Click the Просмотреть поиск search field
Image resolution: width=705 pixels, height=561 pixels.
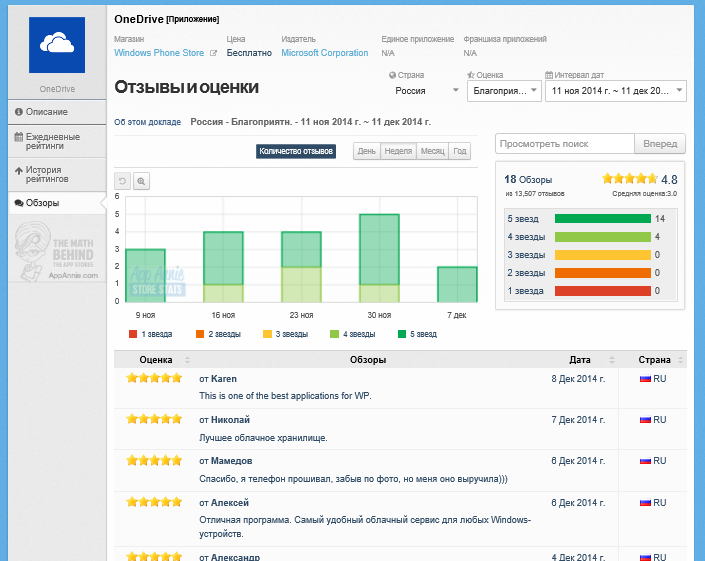565,144
